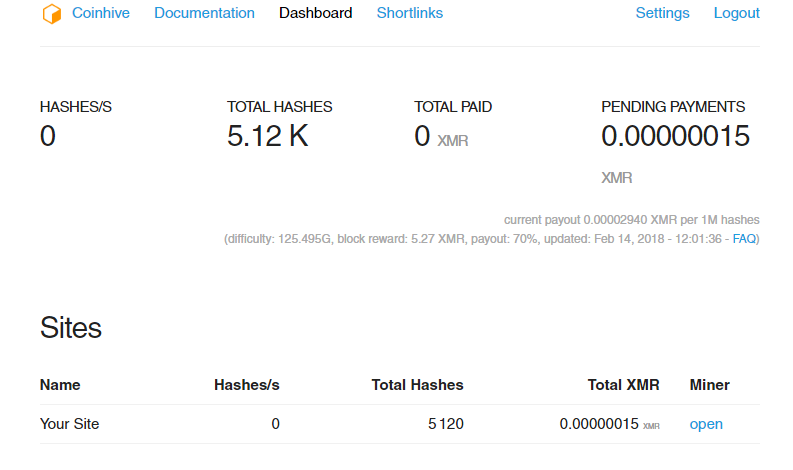Click the current payout per 1M hashes text
This screenshot has height=470, width=793.
click(631, 219)
